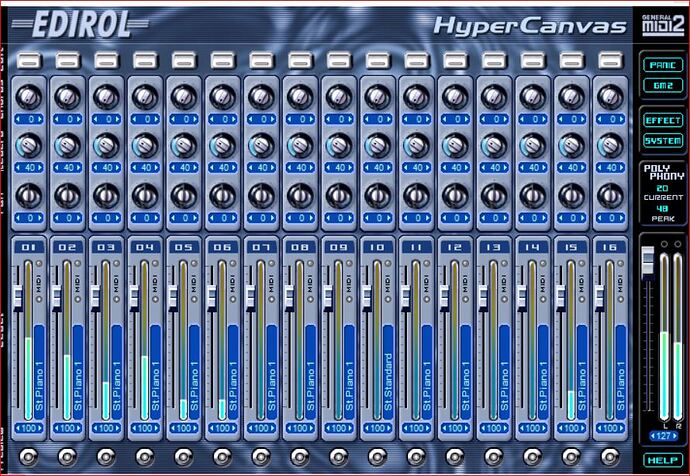Click the Pan knob on channel 12

[455, 196]
